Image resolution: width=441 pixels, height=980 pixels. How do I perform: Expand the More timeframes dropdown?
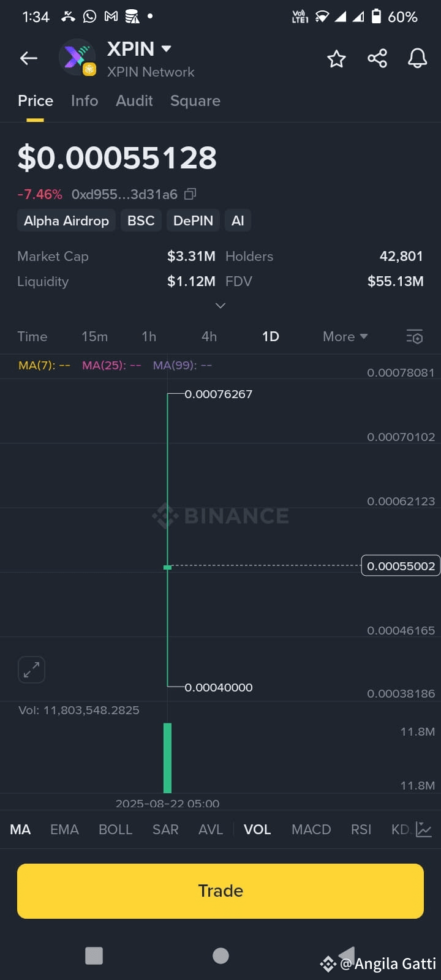pyautogui.click(x=345, y=336)
